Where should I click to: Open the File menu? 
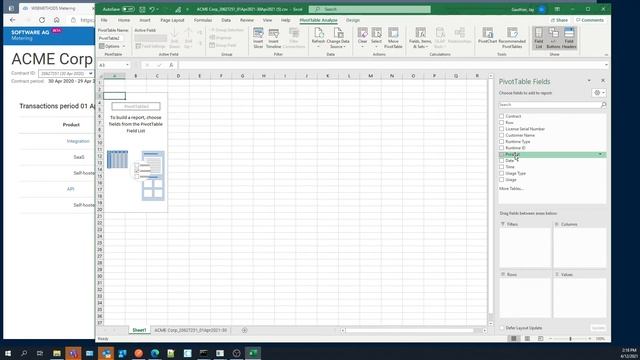104,20
